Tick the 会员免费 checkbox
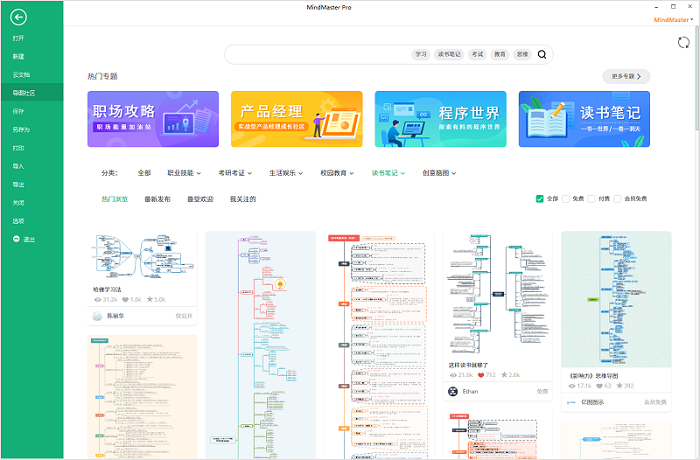Viewport: 700px width, 460px height. [618, 199]
